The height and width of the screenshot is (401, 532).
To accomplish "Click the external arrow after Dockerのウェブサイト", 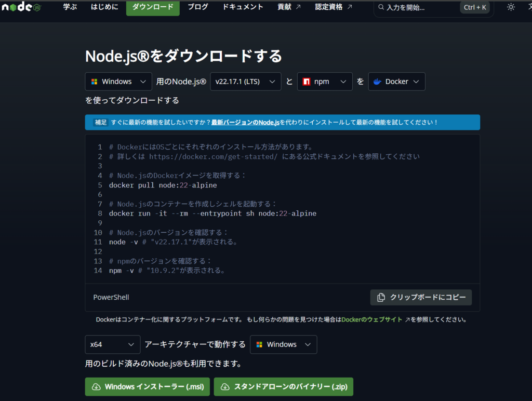I will coord(407,319).
